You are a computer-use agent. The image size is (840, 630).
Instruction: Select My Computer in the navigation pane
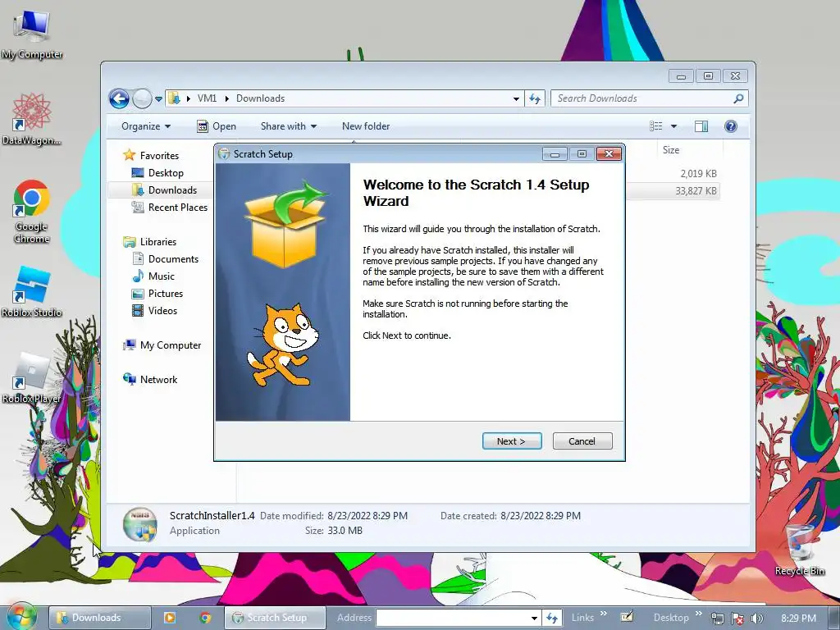tap(171, 345)
